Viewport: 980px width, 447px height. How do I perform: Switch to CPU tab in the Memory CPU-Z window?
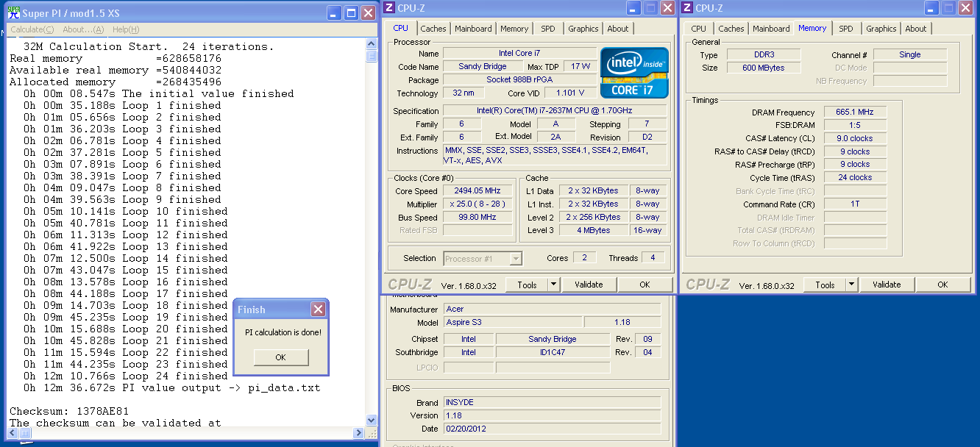pyautogui.click(x=699, y=29)
